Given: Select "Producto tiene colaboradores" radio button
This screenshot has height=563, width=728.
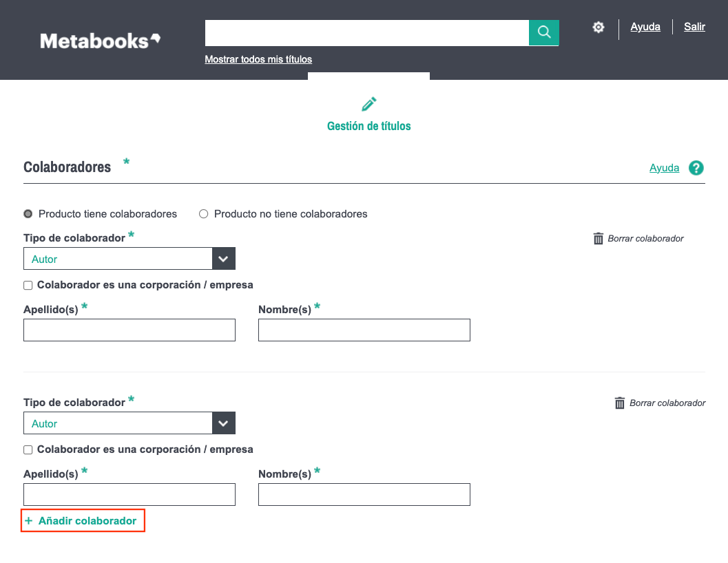Looking at the screenshot, I should [28, 214].
